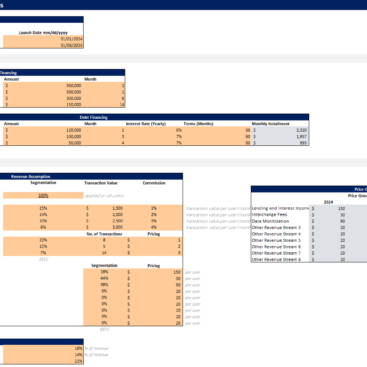Select the 44% segmentation cell

point(104,279)
